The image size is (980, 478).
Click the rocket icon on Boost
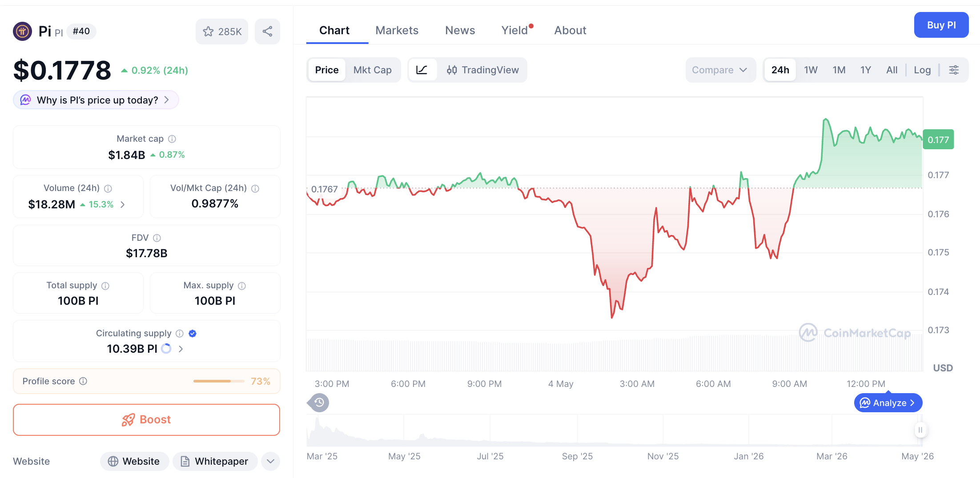pos(129,420)
